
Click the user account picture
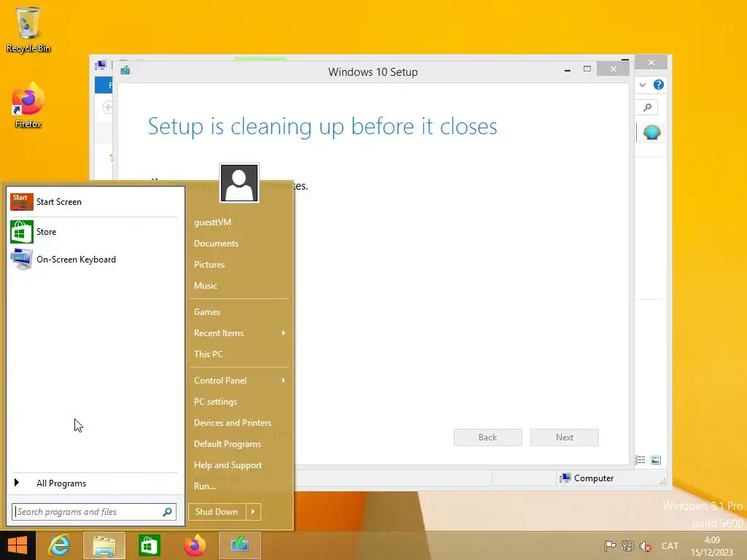click(x=239, y=183)
